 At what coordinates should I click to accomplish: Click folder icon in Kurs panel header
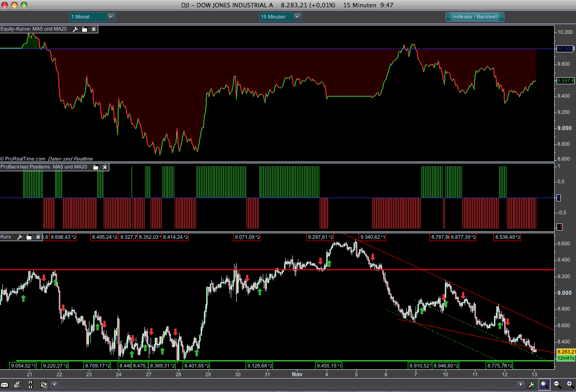29,237
